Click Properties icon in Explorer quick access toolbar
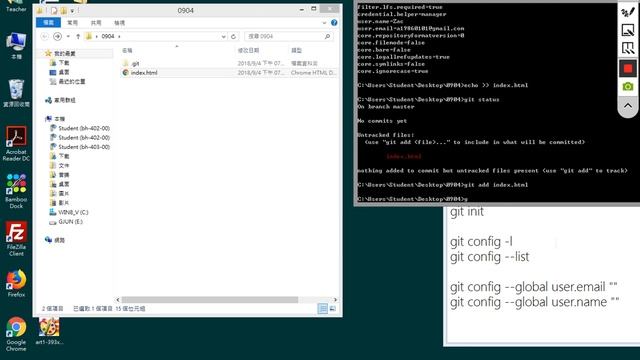Image resolution: width=640 pixels, height=360 pixels. point(54,11)
